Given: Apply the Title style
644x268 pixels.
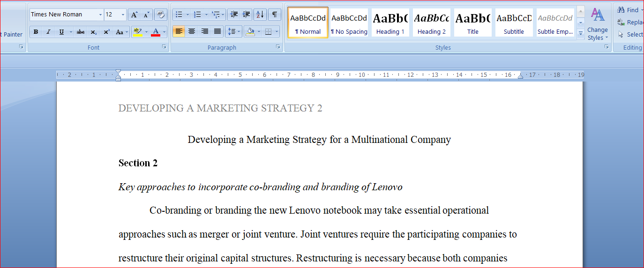Looking at the screenshot, I should pos(473,22).
